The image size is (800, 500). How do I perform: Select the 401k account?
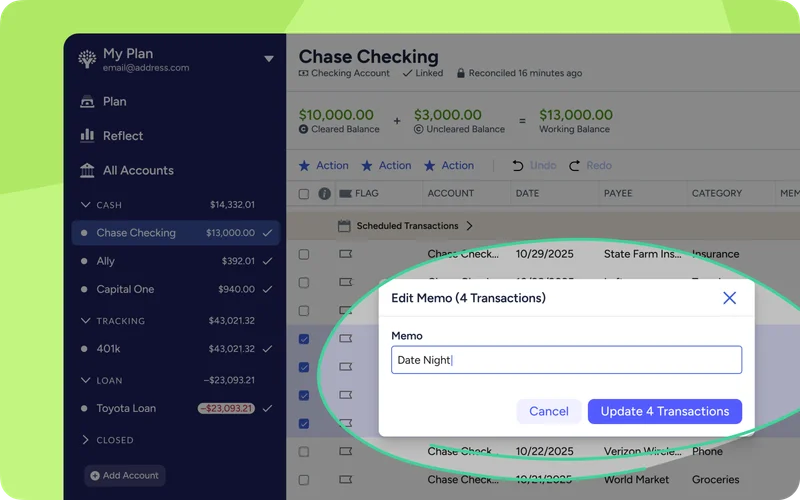tap(176, 348)
